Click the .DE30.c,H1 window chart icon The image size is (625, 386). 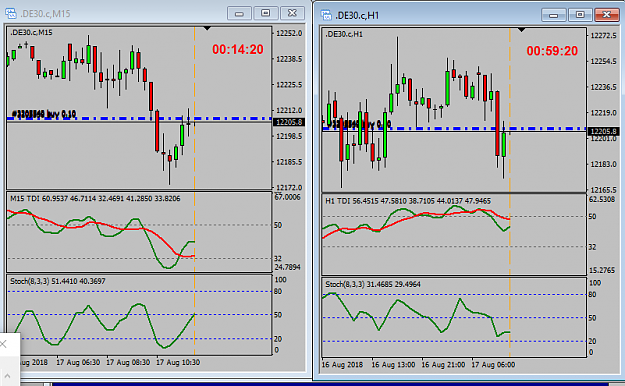(326, 15)
